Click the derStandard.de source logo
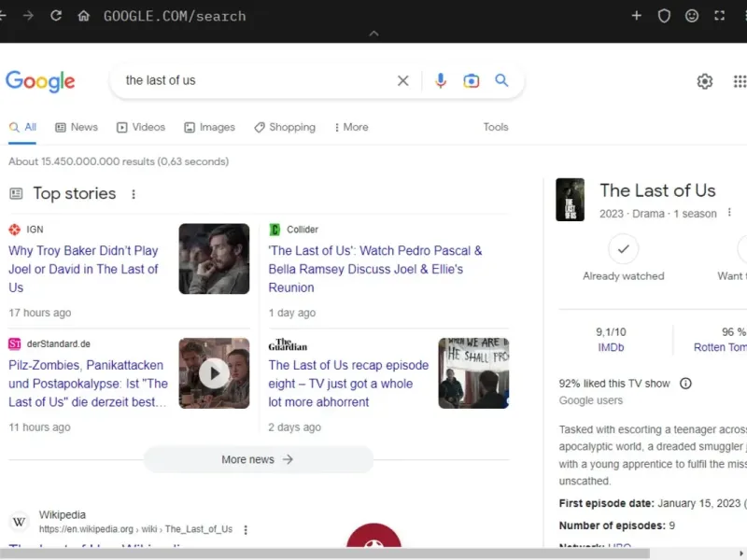747x560 pixels. click(x=14, y=343)
